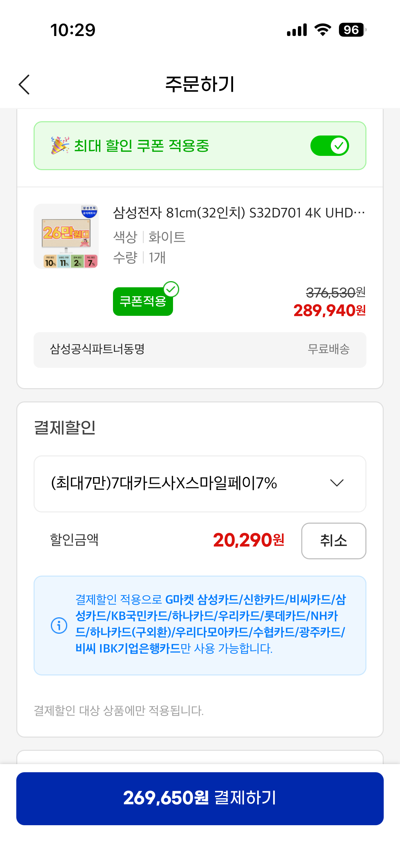This screenshot has width=400, height=868.
Task: Tap product title 삼성전자 81cm S32D701
Action: click(239, 213)
